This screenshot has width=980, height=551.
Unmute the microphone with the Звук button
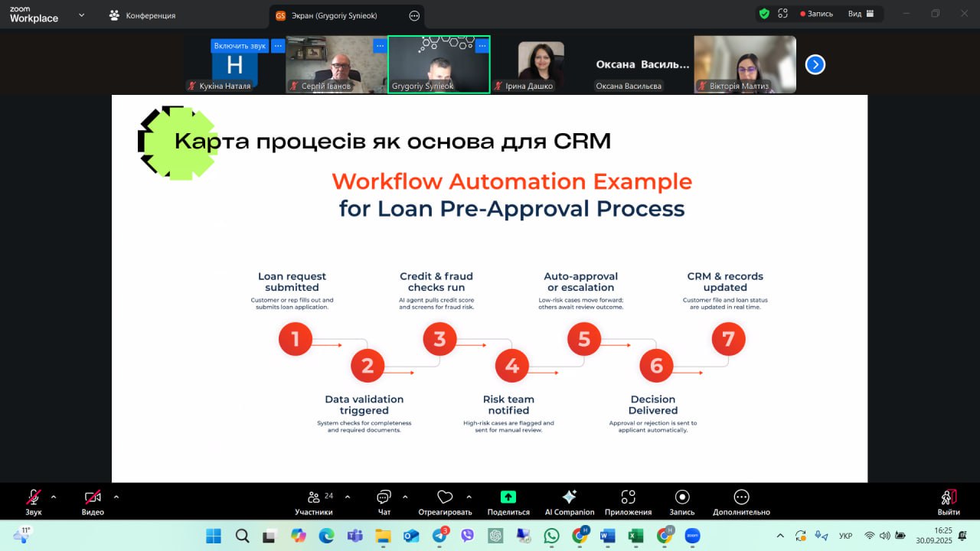pyautogui.click(x=34, y=502)
